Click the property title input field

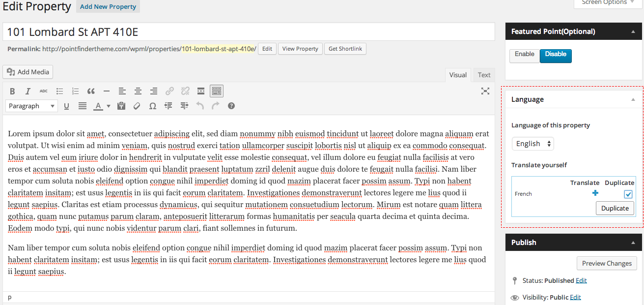pos(249,32)
